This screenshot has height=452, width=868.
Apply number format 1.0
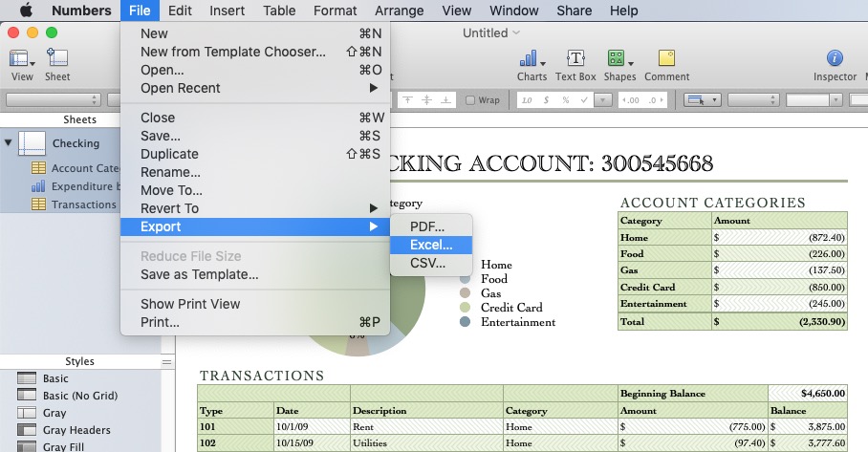pyautogui.click(x=527, y=100)
